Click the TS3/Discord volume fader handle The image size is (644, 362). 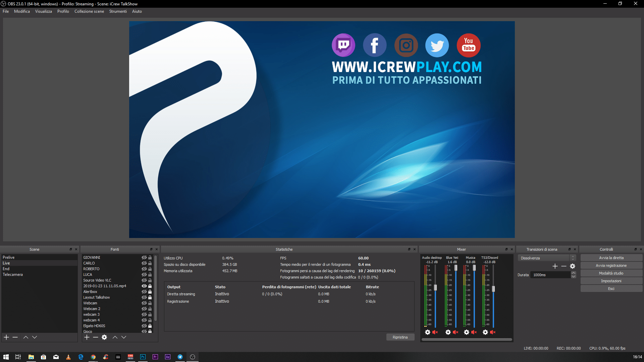tap(493, 289)
